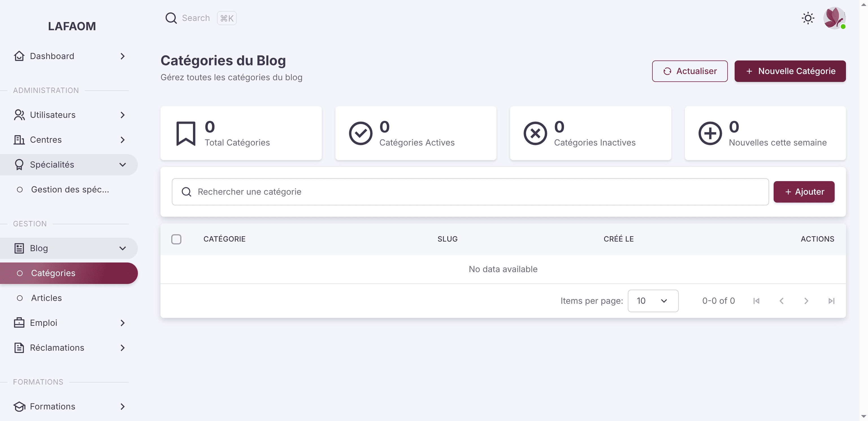Click the search magnifier icon in top bar
Viewport: 868px width, 421px height.
(171, 18)
